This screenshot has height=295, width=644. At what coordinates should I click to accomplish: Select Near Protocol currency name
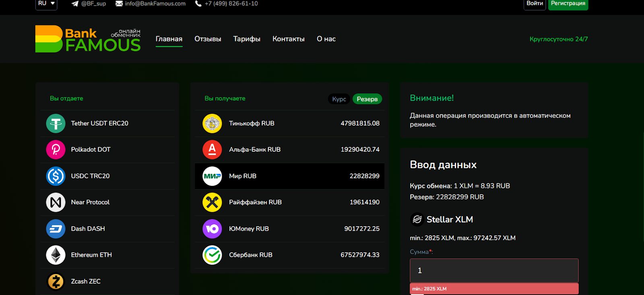click(90, 202)
